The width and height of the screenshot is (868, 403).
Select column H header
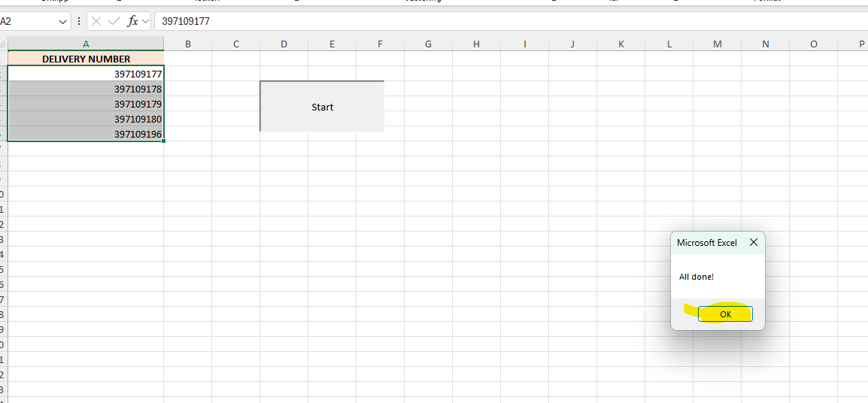[476, 44]
